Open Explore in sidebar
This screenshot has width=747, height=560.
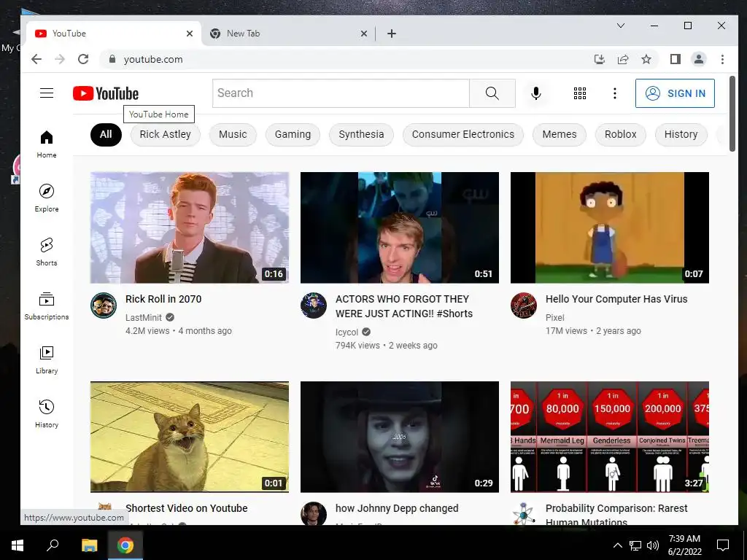(47, 198)
